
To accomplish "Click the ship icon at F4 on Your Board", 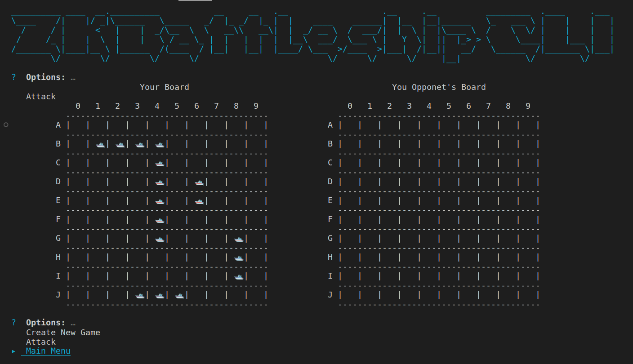I will point(160,220).
